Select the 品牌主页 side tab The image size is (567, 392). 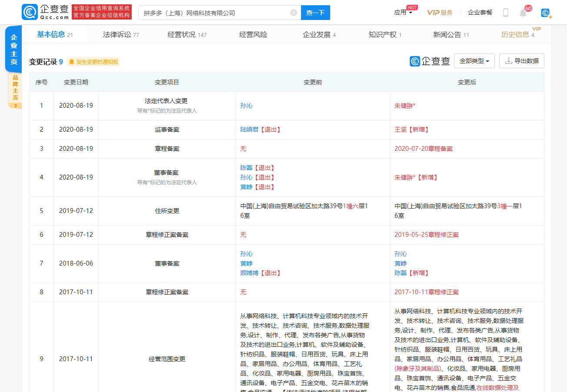pyautogui.click(x=15, y=90)
